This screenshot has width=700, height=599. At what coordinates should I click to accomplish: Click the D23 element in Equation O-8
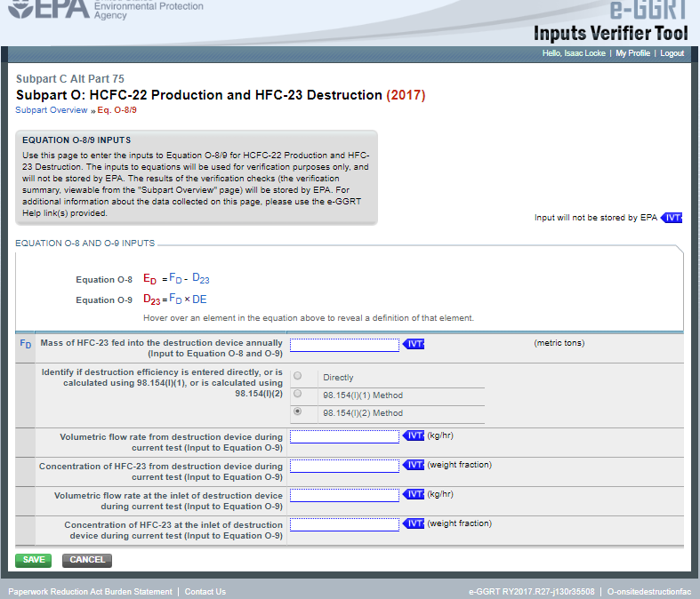point(201,279)
